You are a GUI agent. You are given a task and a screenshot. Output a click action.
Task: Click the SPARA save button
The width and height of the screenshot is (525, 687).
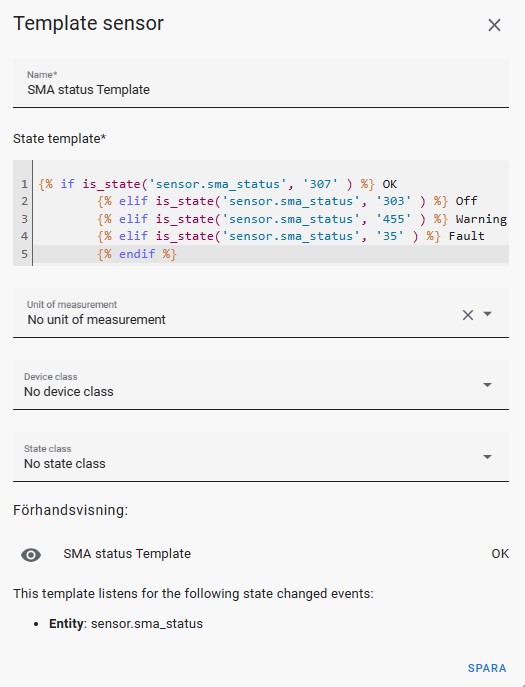point(487,668)
